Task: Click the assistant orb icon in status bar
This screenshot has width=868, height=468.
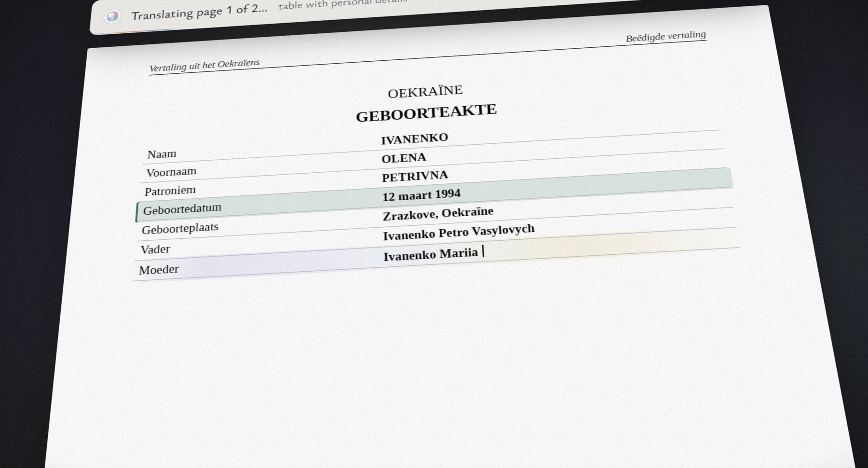Action: tap(112, 17)
